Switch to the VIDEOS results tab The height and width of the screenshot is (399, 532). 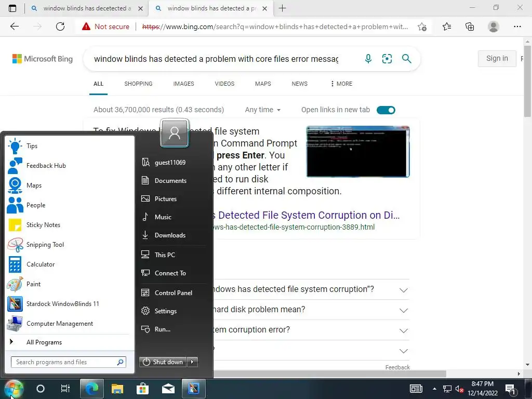[x=224, y=84]
